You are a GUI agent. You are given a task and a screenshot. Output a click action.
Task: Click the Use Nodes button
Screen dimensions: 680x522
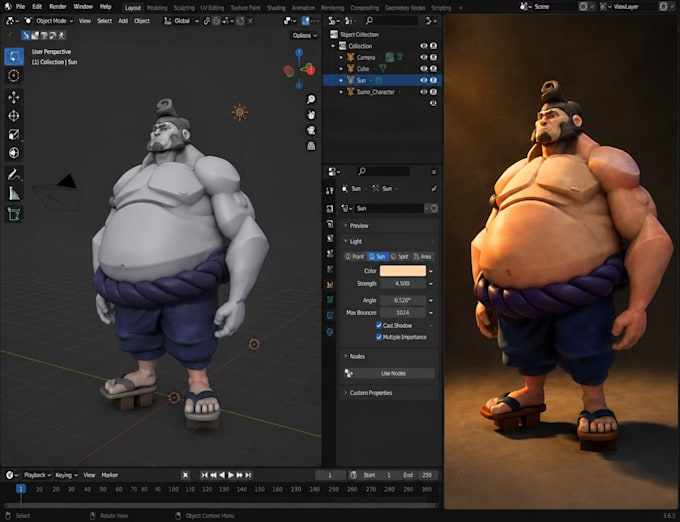click(x=393, y=373)
